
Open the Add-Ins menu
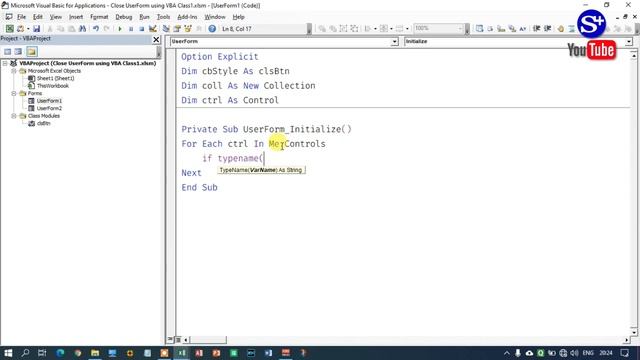pos(187,17)
